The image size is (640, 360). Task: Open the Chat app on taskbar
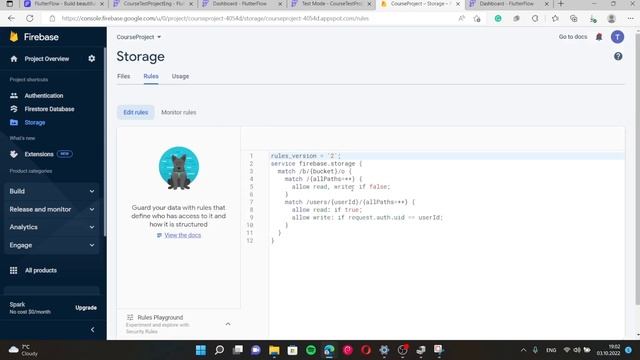click(256, 350)
